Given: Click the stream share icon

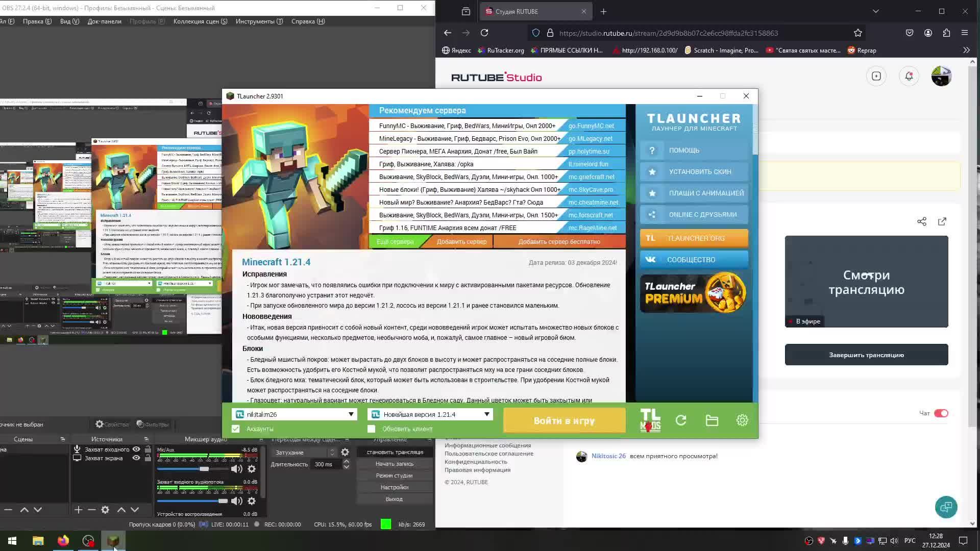Looking at the screenshot, I should 921,221.
